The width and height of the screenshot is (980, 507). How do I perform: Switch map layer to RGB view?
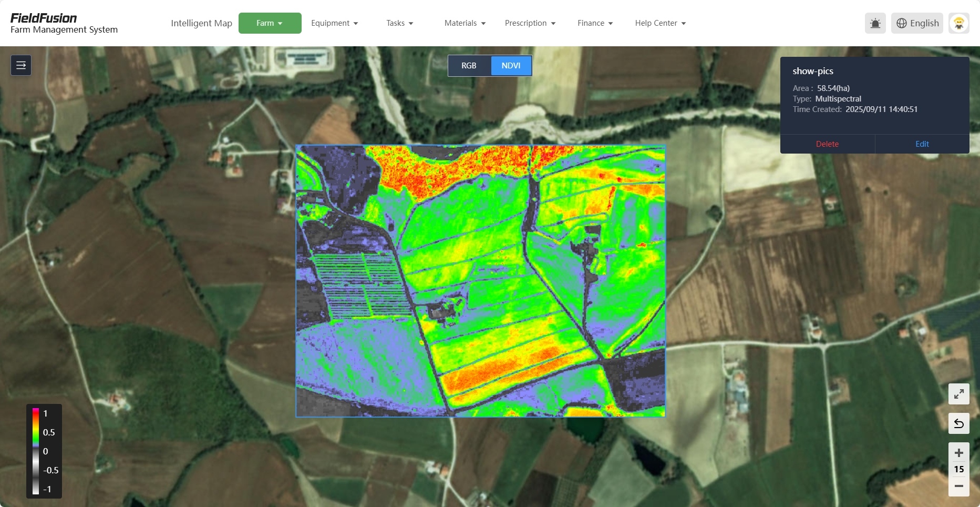(x=469, y=66)
